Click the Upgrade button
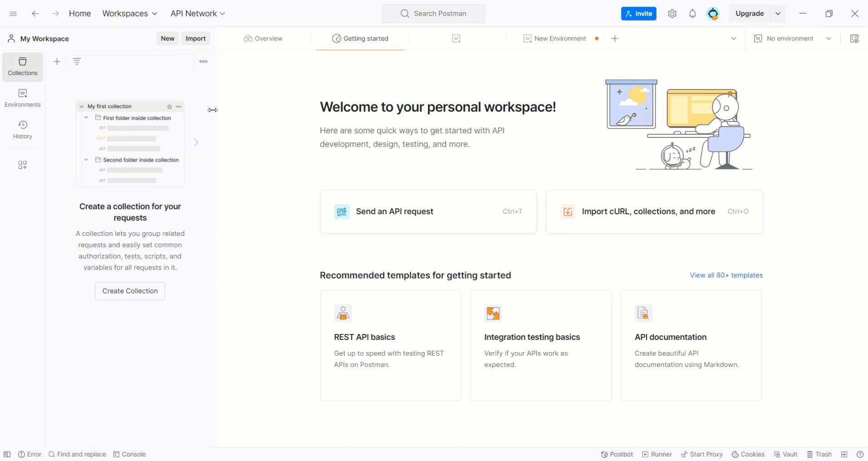This screenshot has height=461, width=868. 750,14
